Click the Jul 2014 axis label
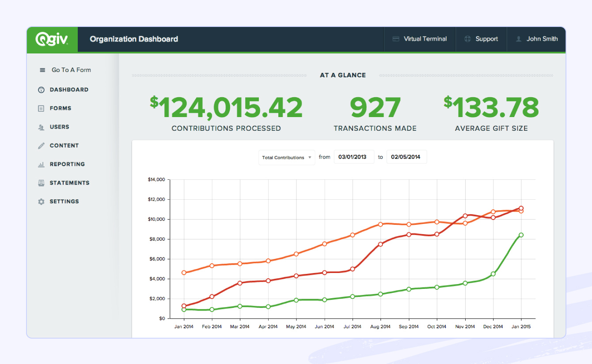 (352, 327)
